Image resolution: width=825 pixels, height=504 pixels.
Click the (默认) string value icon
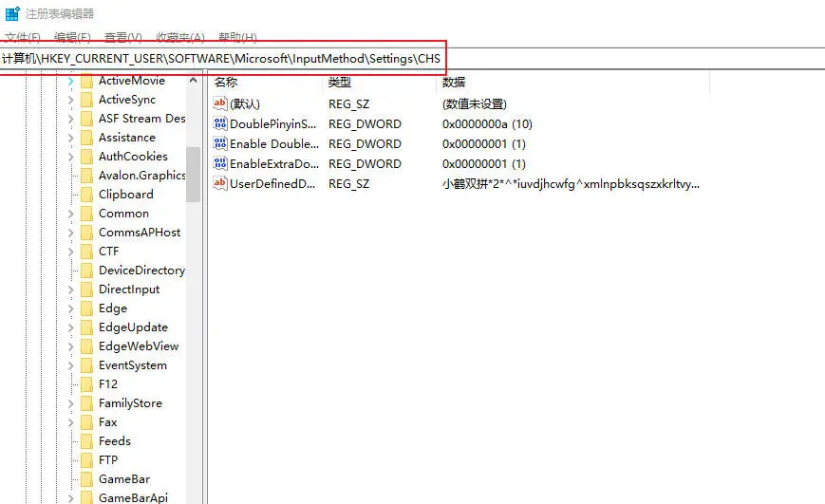click(220, 103)
